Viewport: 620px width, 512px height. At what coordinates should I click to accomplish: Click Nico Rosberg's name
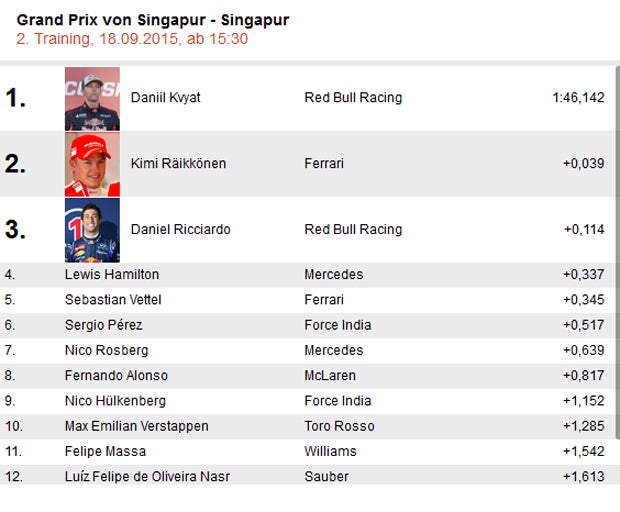coord(106,351)
